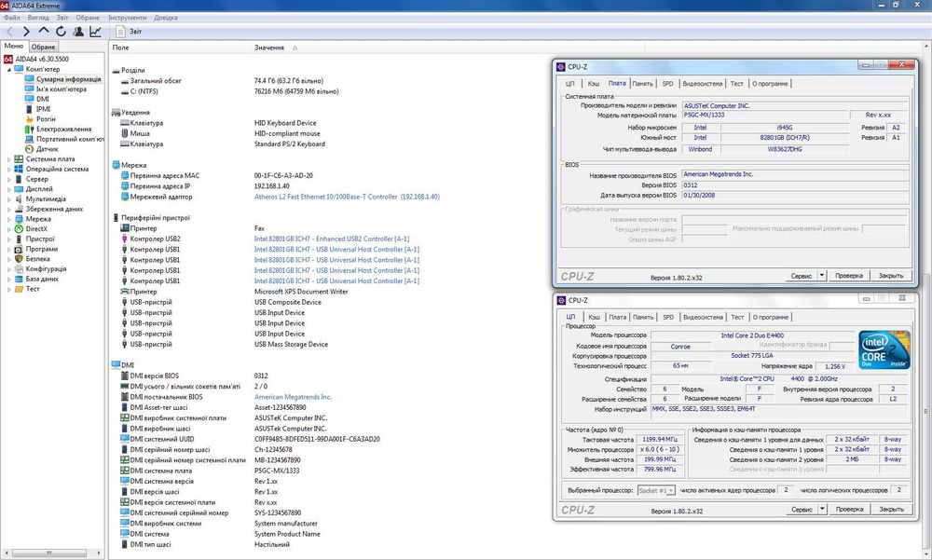Image resolution: width=932 pixels, height=560 pixels.
Task: Open the Інструменти menu
Action: [126, 18]
